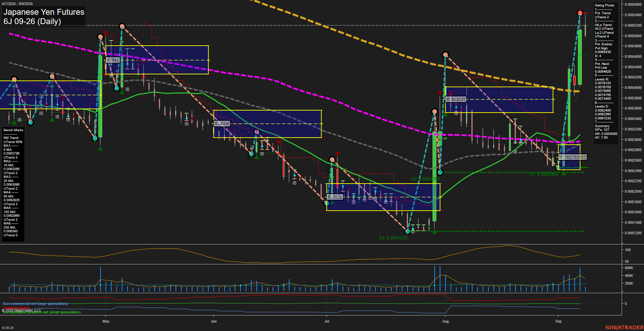Click the Nonreportable positions net legend label

[x=42, y=312]
